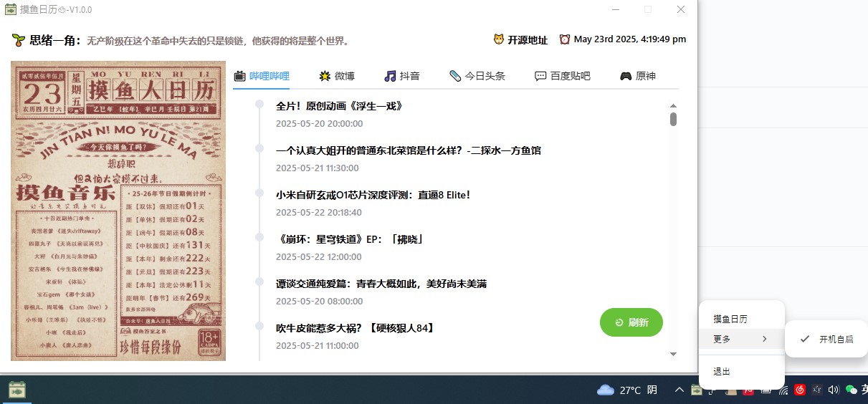868x404 pixels.
Task: Click the 百度贴吧 speech bubble icon
Action: (x=540, y=76)
